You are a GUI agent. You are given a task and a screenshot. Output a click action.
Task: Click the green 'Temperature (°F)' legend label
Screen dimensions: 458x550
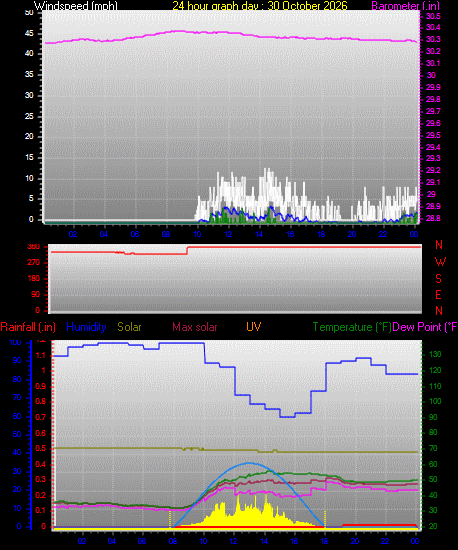352,327
